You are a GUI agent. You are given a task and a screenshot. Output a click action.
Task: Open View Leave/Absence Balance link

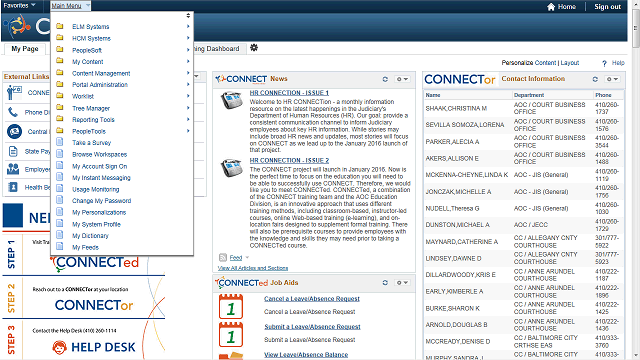click(306, 355)
